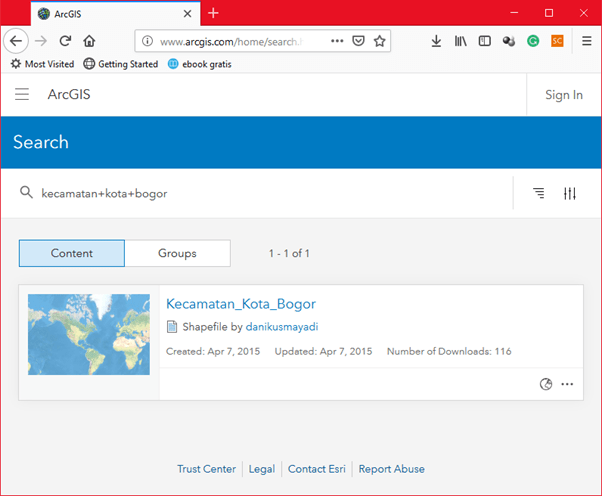The width and height of the screenshot is (602, 496).
Task: Bookmark this page with star icon
Action: click(x=380, y=41)
